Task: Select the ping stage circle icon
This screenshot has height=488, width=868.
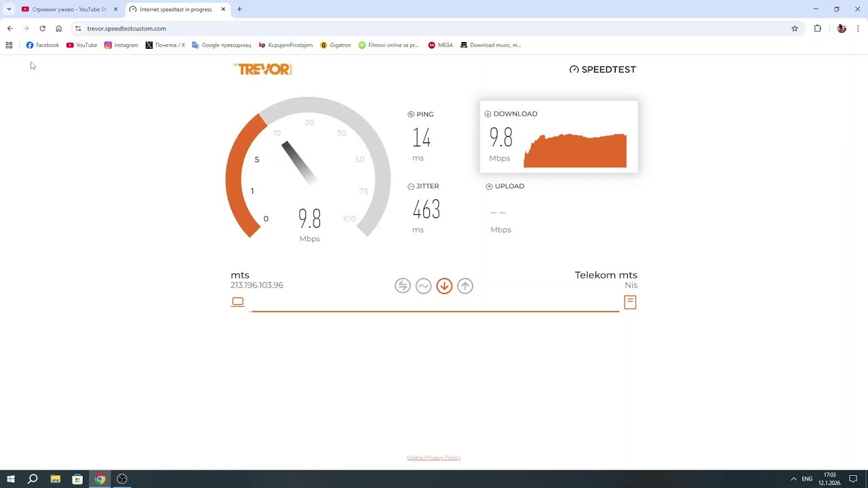Action: coord(403,286)
